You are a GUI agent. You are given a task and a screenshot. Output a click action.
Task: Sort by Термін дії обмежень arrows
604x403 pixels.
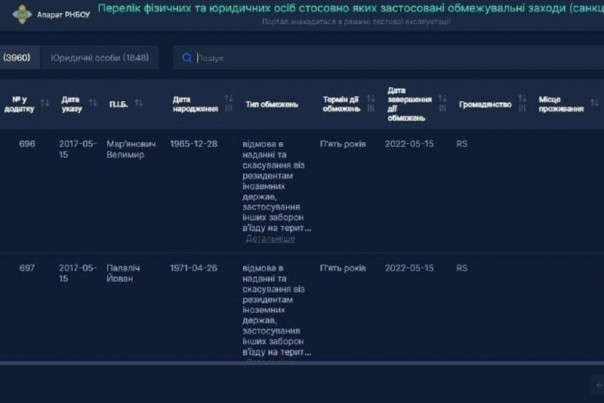tap(370, 103)
